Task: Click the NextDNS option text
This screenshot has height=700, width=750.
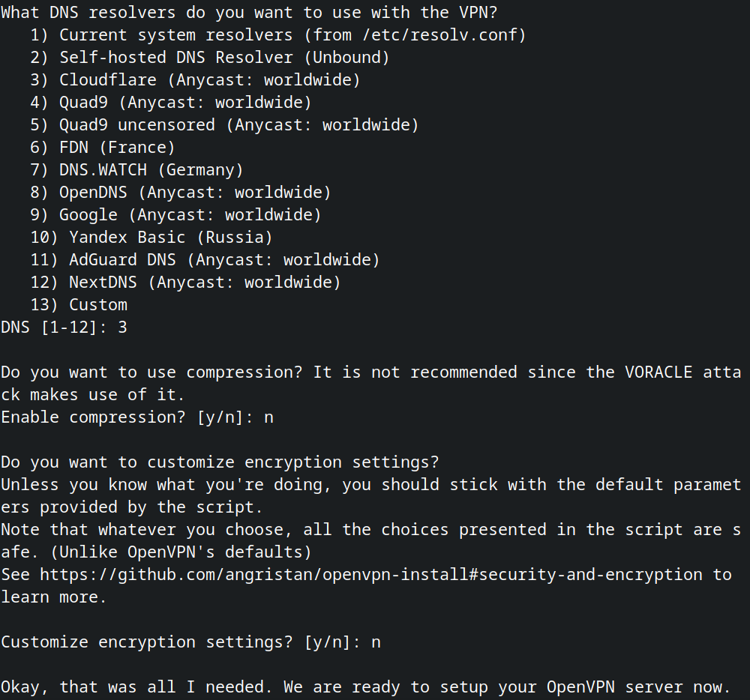Action: click(x=205, y=283)
